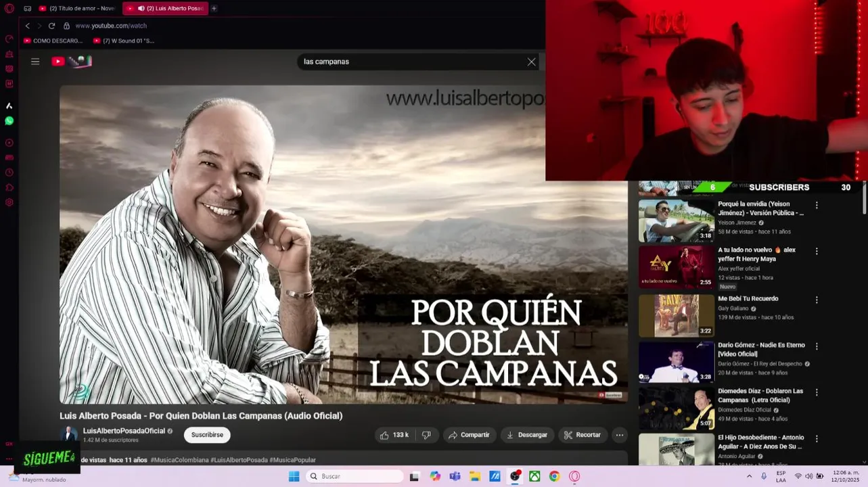The image size is (868, 487).
Task: Open options menu for 'El Hijo Desobediente'
Action: click(x=817, y=438)
